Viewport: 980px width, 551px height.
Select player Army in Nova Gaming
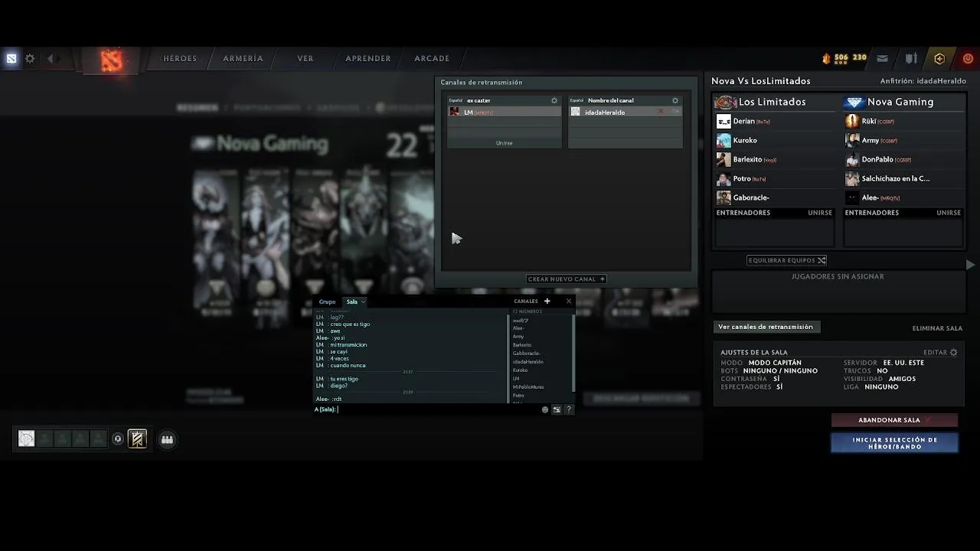point(903,140)
